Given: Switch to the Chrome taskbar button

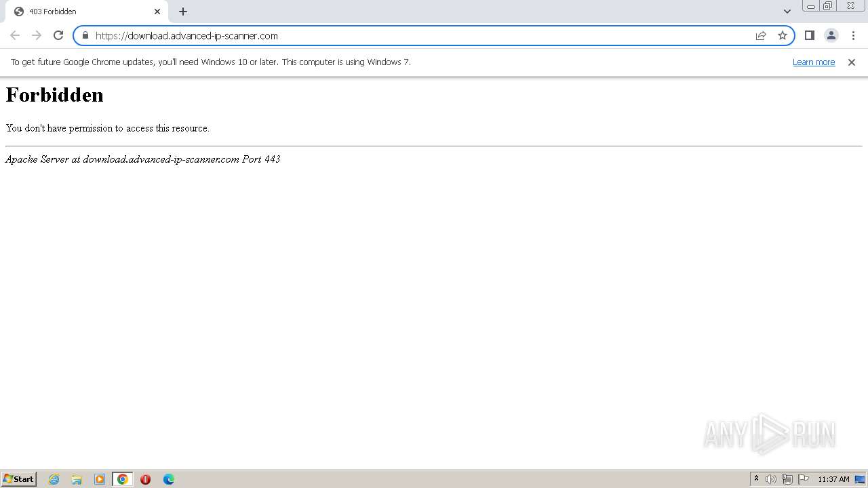Looking at the screenshot, I should pyautogui.click(x=123, y=479).
